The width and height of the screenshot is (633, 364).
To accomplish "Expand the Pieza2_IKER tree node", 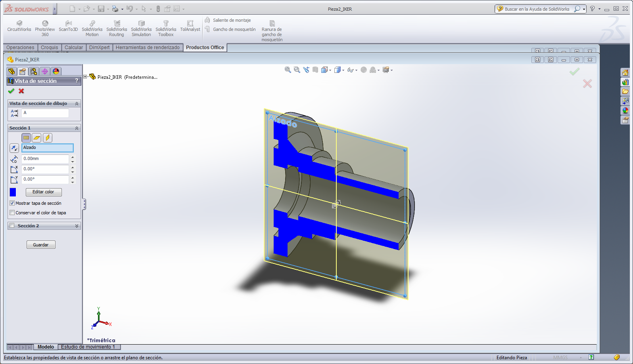I will [x=85, y=77].
